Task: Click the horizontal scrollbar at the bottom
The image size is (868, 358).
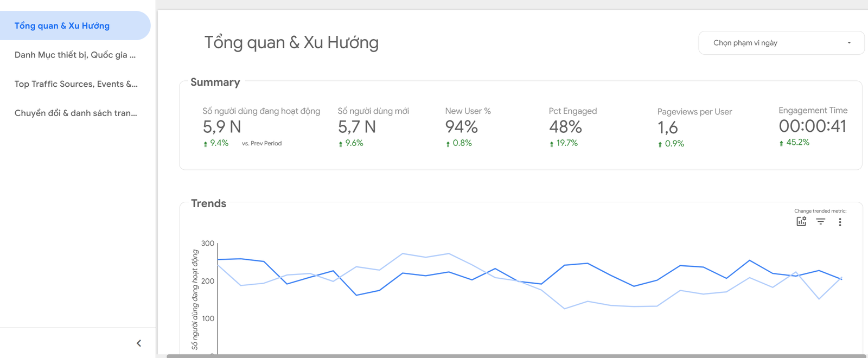Action: (x=516, y=356)
